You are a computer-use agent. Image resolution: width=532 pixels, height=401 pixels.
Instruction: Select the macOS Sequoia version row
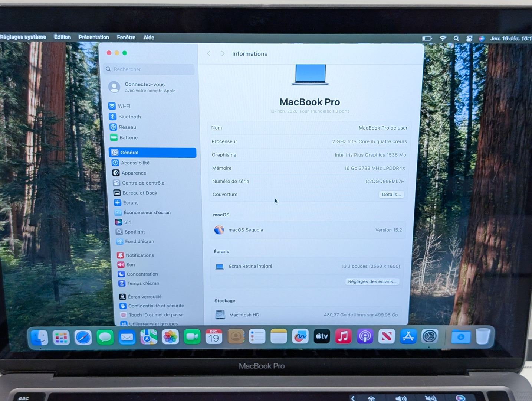tap(308, 230)
